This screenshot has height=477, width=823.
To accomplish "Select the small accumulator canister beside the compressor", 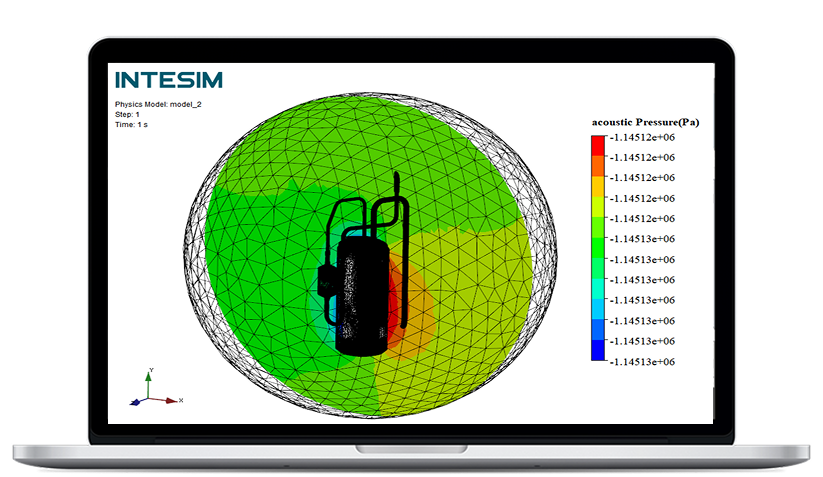I will (327, 283).
